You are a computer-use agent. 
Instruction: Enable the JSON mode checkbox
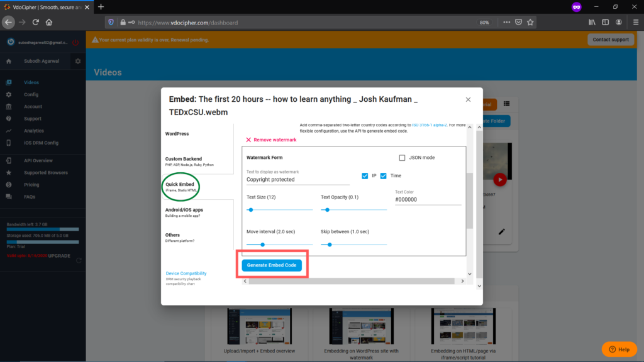coord(402,158)
